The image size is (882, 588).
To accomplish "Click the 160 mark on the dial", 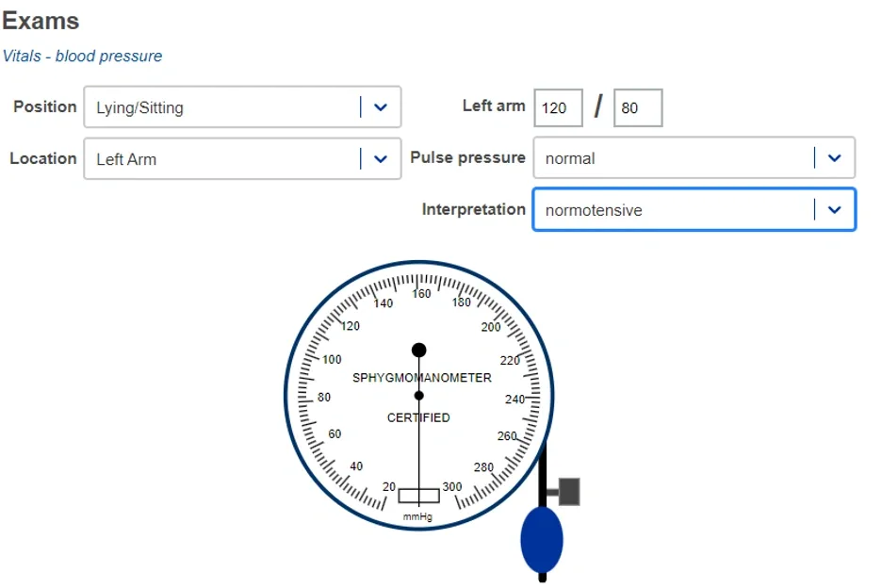I will pyautogui.click(x=421, y=294).
